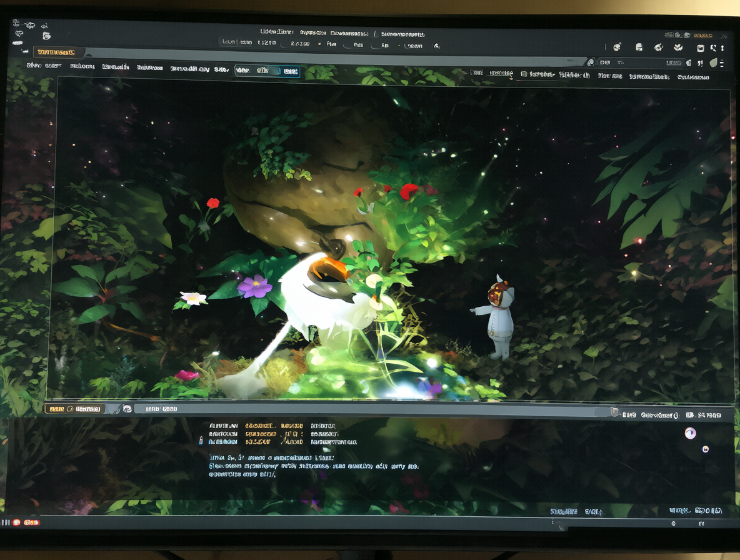740x560 pixels.
Task: Click the white square icon in the top toolbar
Action: pos(701,48)
